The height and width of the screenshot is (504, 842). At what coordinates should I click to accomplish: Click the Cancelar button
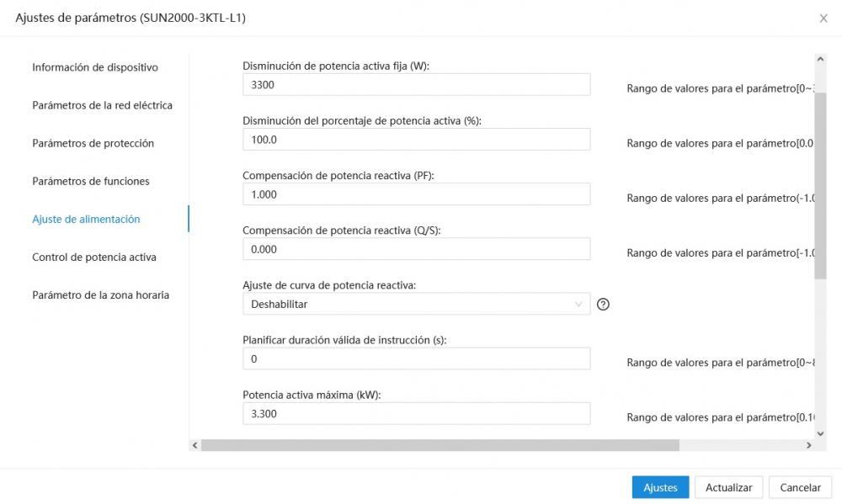click(x=800, y=487)
